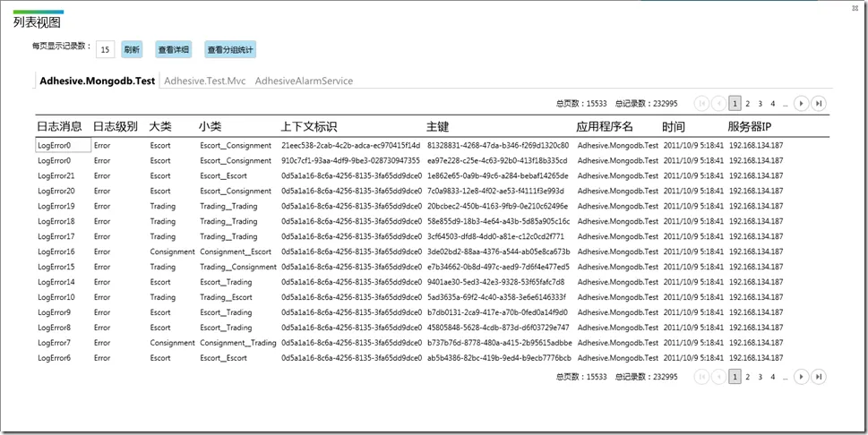The width and height of the screenshot is (868, 435).
Task: Switch to Adhesive.Test.Mvc tab
Action: click(x=205, y=81)
